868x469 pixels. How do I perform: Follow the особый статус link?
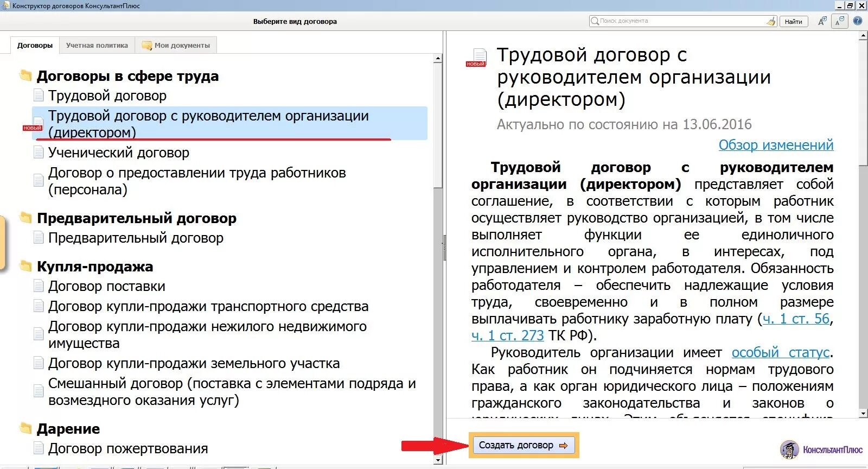pos(780,352)
